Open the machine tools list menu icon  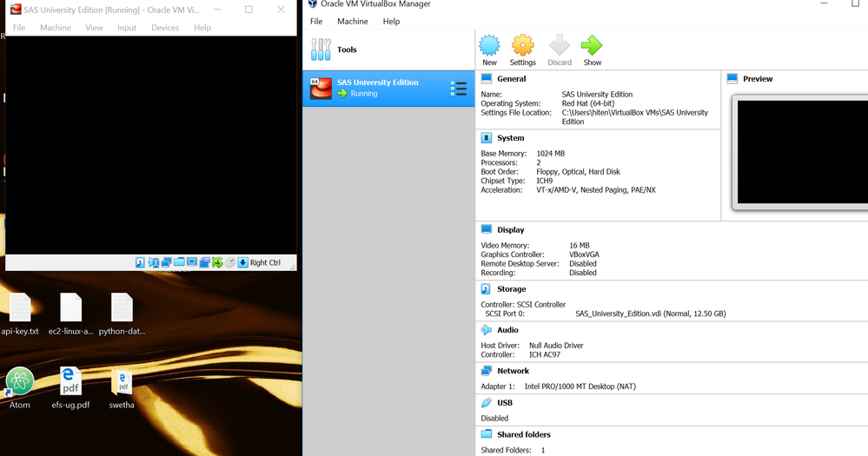click(x=459, y=89)
